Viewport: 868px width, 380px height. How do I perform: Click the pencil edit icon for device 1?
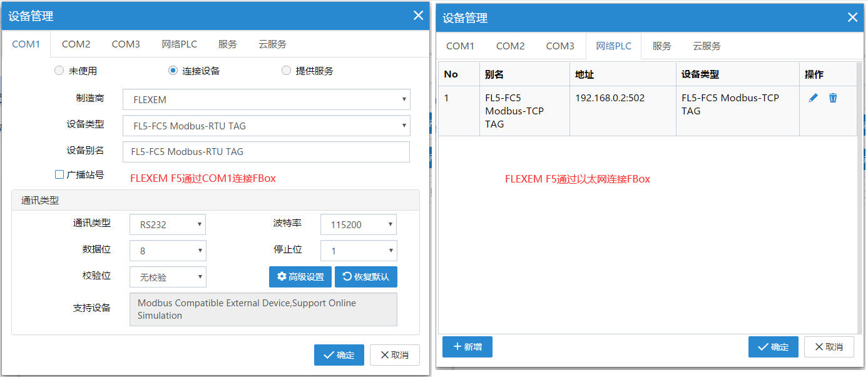point(813,98)
